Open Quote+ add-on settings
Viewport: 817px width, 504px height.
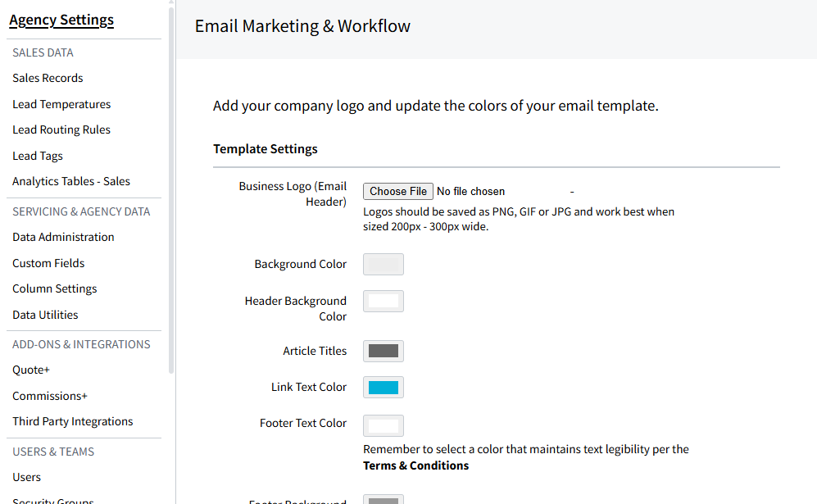point(31,370)
